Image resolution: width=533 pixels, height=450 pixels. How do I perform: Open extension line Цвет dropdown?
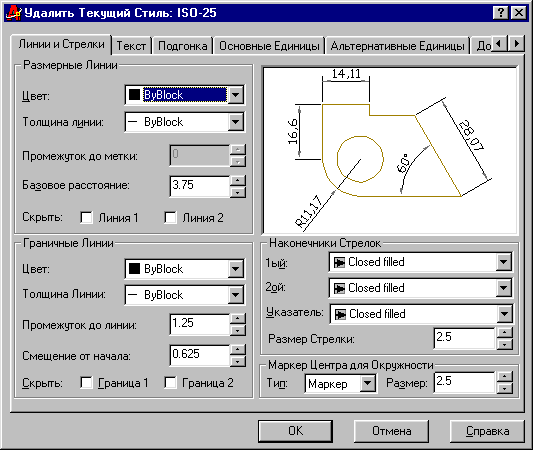236,269
